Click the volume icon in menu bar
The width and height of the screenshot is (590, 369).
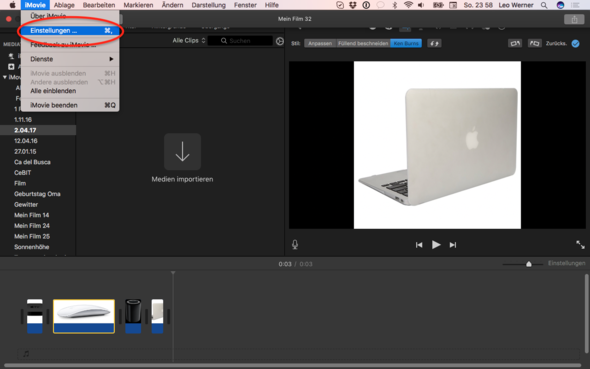tap(421, 5)
